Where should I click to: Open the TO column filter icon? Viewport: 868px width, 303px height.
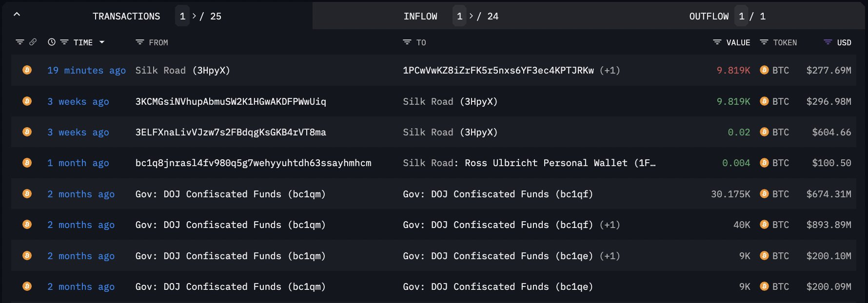407,42
